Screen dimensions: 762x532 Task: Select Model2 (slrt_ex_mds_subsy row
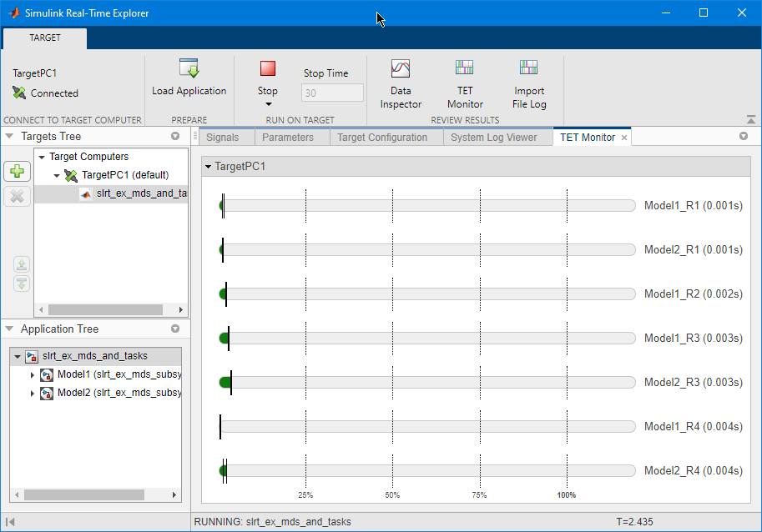tap(95, 394)
